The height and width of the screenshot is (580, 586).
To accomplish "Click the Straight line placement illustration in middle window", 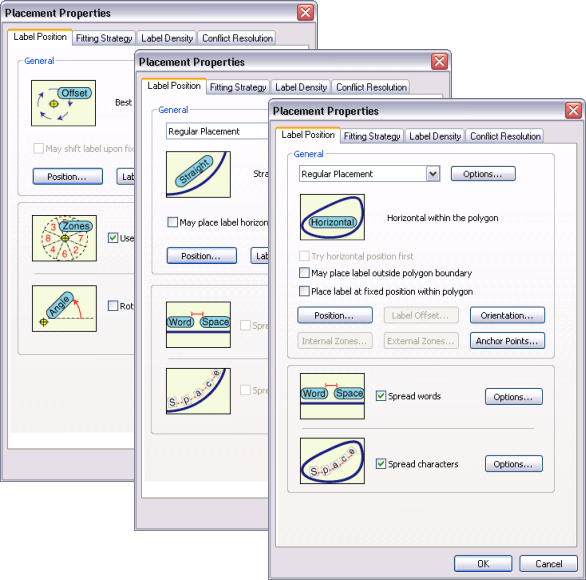I will click(x=198, y=175).
